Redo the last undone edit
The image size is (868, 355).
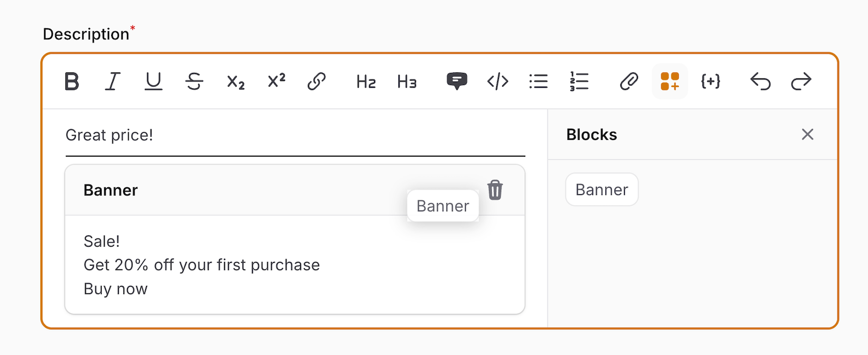pyautogui.click(x=801, y=82)
